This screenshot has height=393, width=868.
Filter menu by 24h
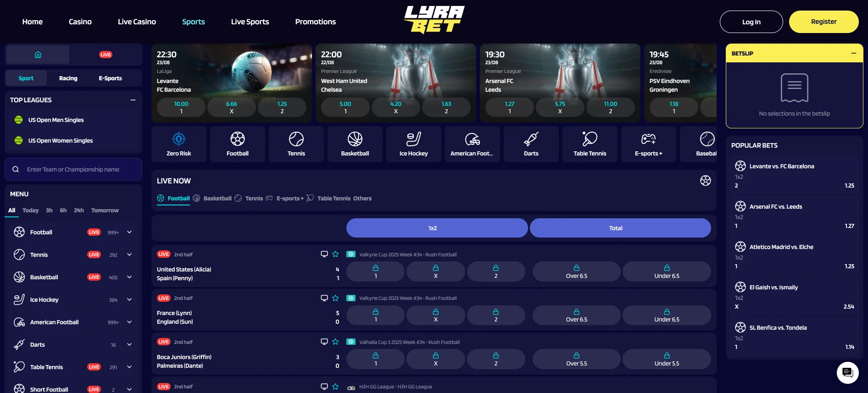tap(79, 210)
